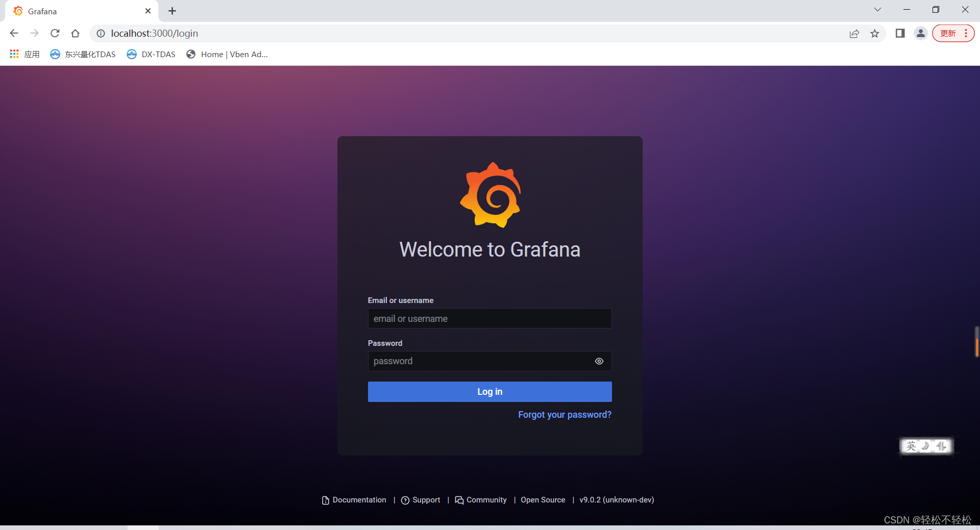Viewport: 980px width, 530px height.
Task: Click the IME moon mode icon
Action: pos(926,446)
